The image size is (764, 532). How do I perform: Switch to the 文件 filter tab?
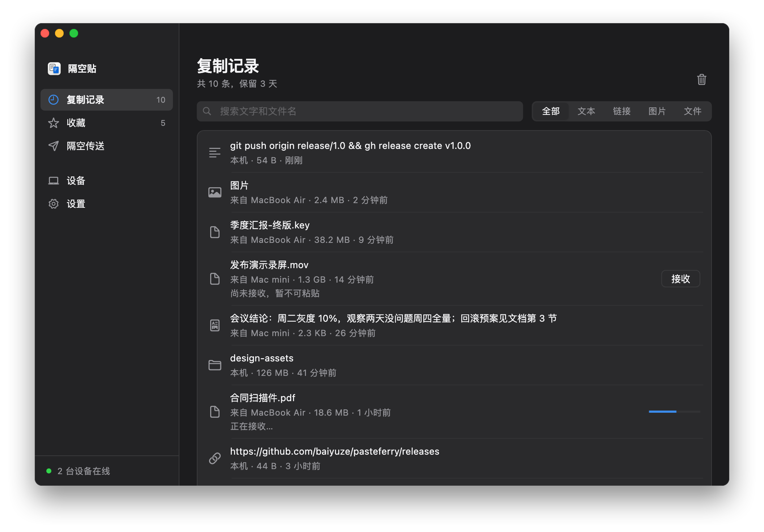pyautogui.click(x=692, y=111)
